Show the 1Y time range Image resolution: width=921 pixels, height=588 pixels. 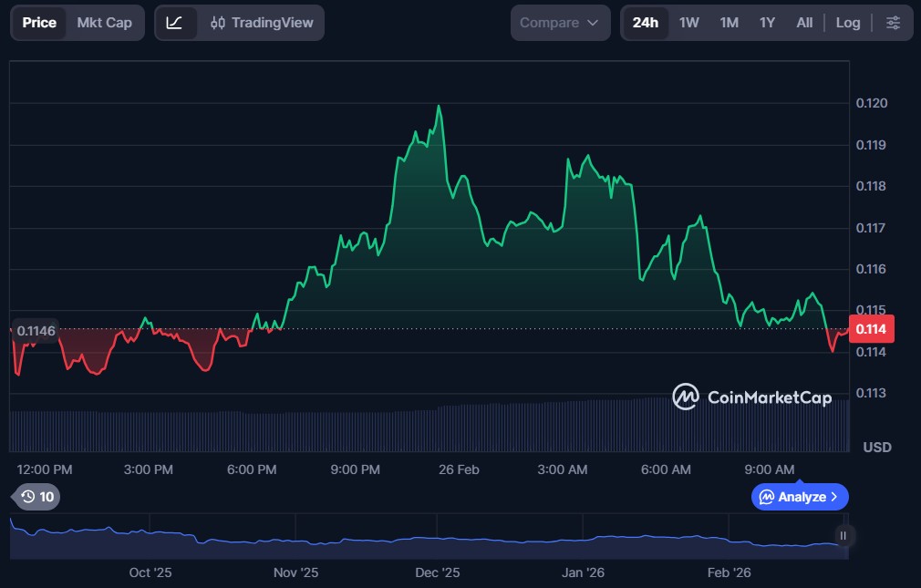pyautogui.click(x=767, y=23)
